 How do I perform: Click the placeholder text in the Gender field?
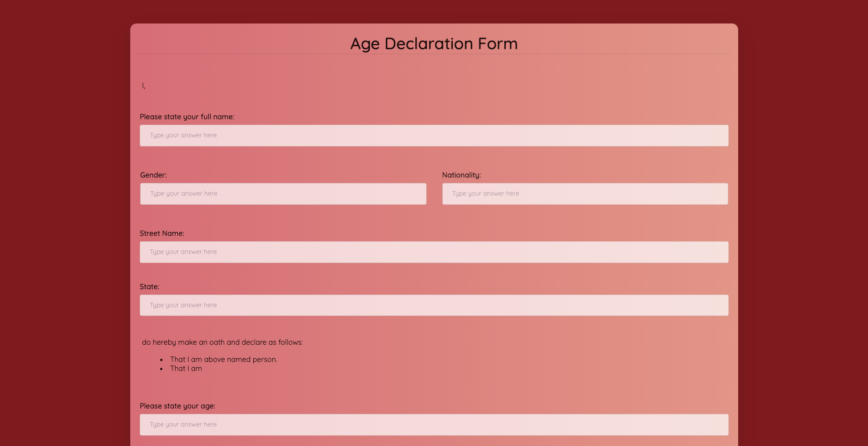[183, 193]
